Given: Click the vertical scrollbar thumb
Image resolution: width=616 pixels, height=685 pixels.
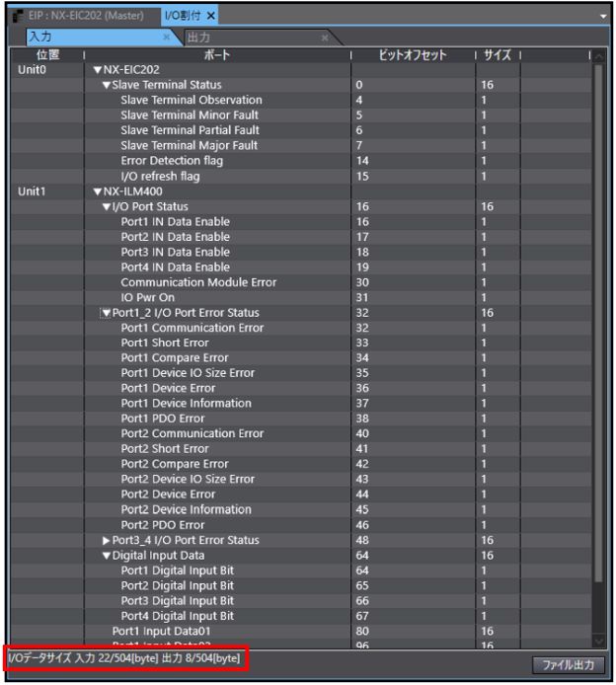Looking at the screenshot, I should tap(598, 324).
